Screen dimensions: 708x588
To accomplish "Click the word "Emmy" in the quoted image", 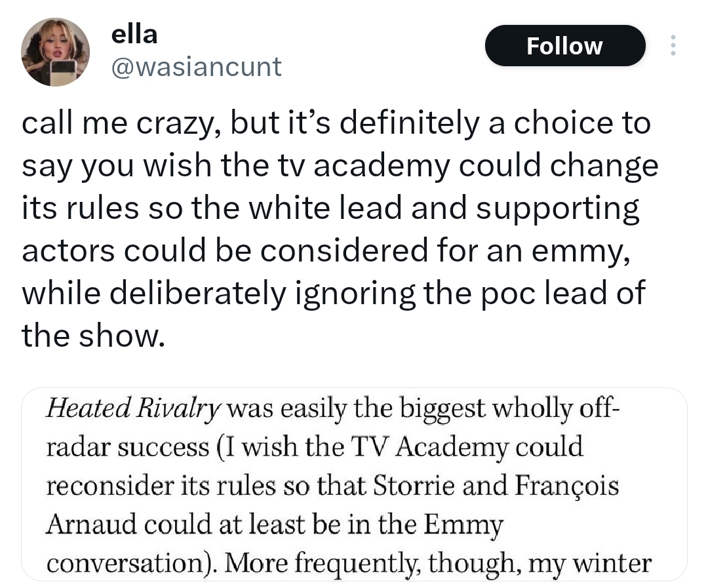I will pos(463,524).
